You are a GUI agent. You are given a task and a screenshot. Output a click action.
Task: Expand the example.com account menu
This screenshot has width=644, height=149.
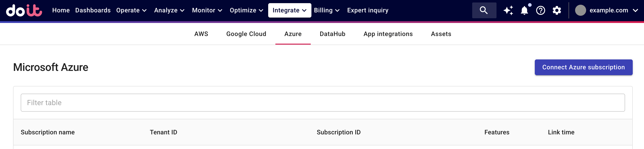pyautogui.click(x=614, y=10)
